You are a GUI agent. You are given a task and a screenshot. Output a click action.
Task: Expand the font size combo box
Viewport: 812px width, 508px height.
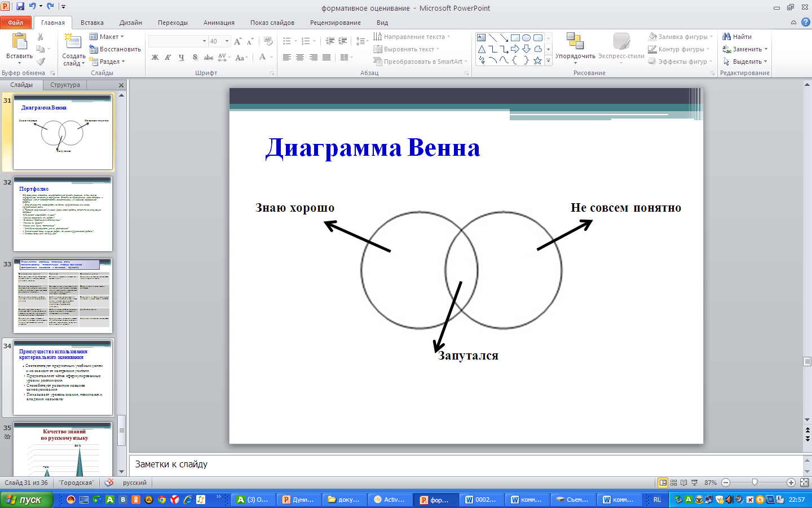227,41
